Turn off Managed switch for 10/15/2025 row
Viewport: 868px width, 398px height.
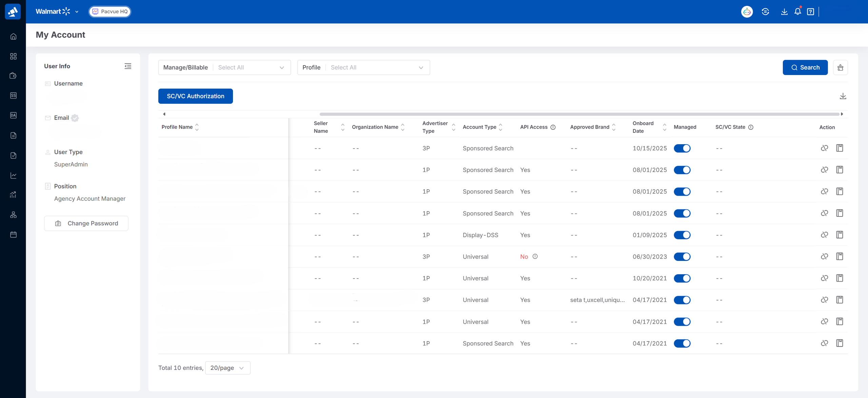point(682,148)
